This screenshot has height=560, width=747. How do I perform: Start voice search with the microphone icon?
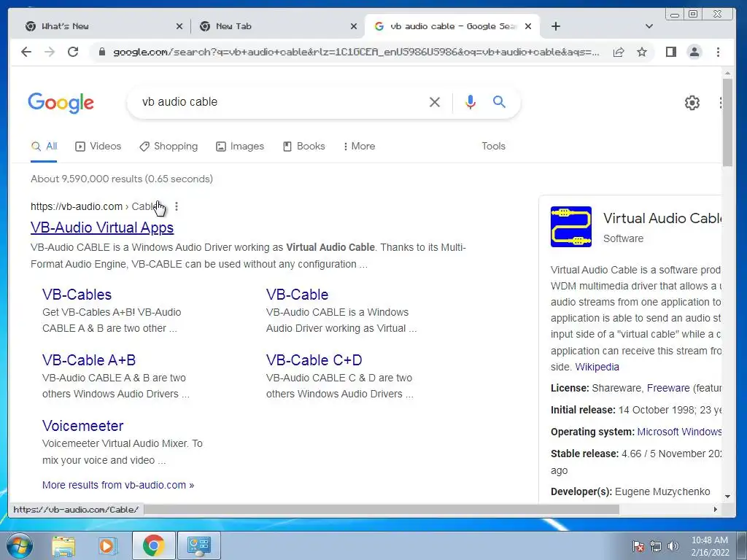(x=471, y=102)
